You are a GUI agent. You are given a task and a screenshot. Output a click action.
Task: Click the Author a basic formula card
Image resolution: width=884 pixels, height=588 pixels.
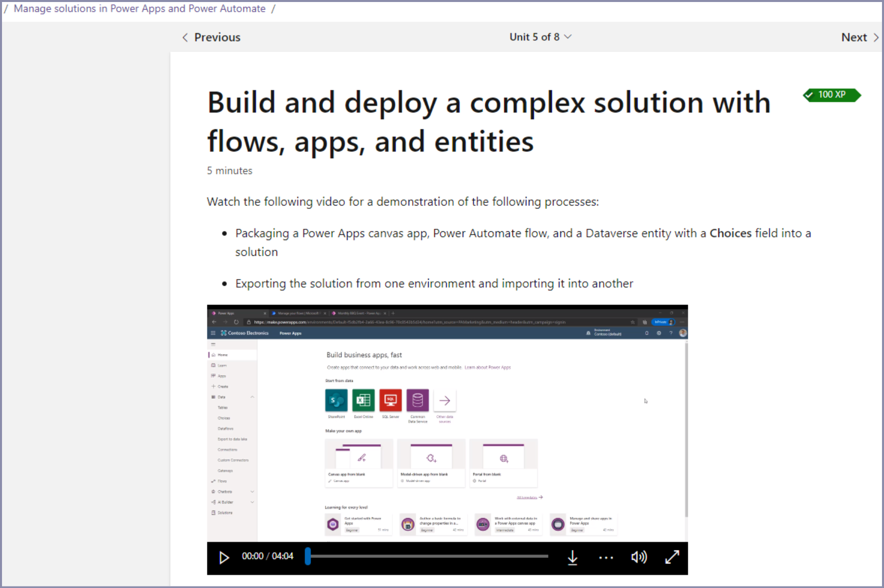point(433,524)
